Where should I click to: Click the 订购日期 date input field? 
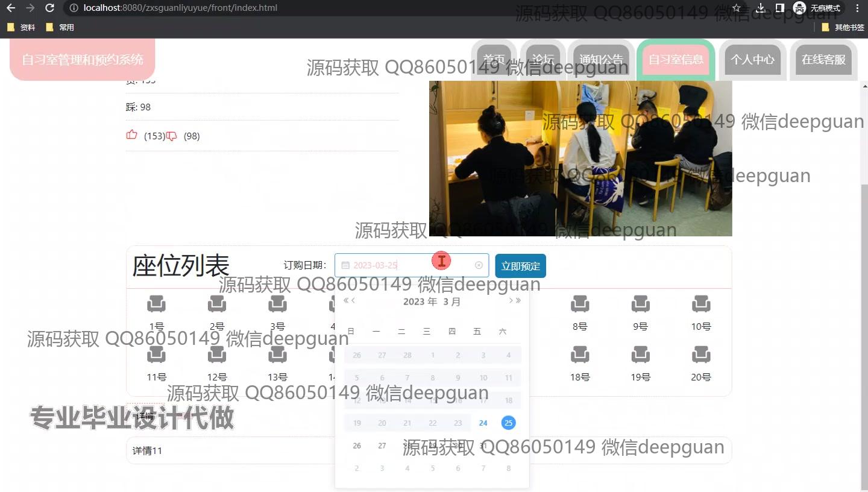tap(412, 265)
